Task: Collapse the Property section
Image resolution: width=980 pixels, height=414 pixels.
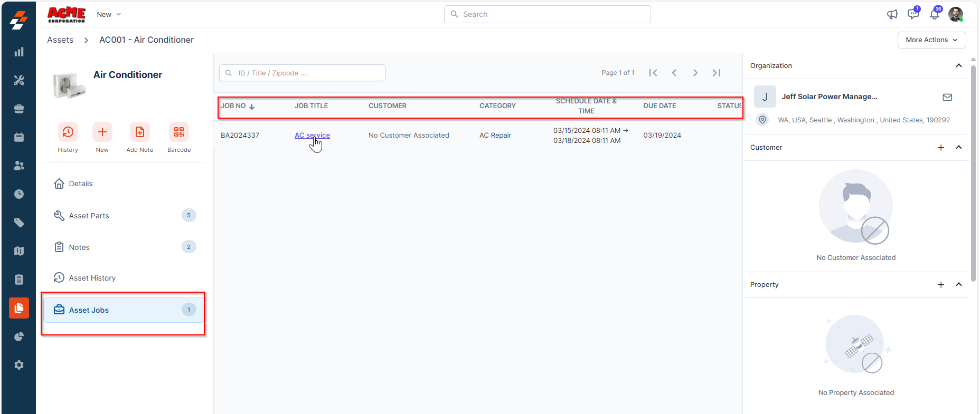Action: pyautogui.click(x=959, y=284)
